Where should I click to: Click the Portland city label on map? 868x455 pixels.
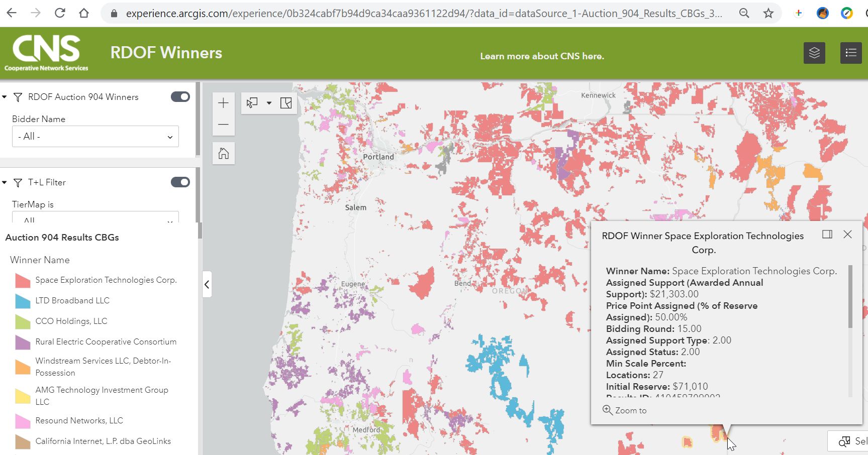point(378,157)
